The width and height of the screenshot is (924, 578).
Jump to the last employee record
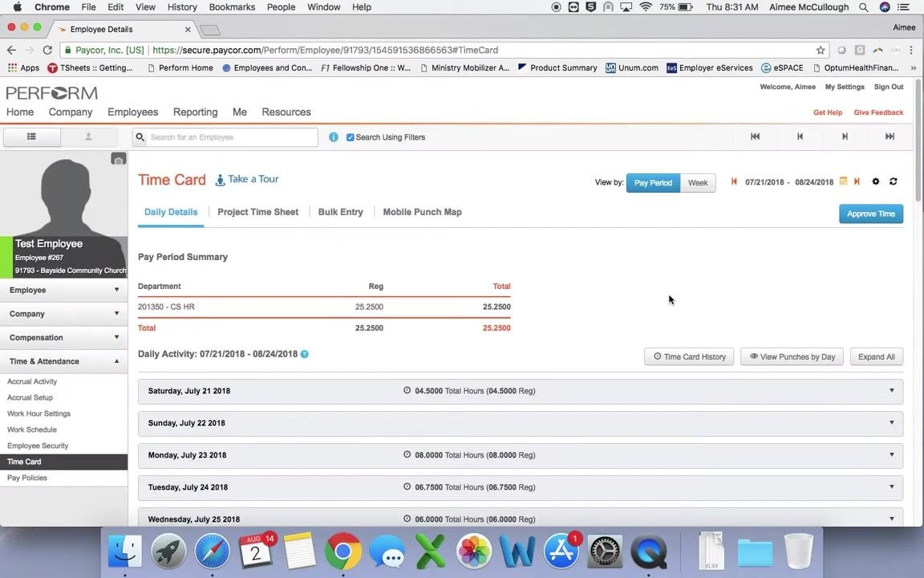(x=890, y=136)
